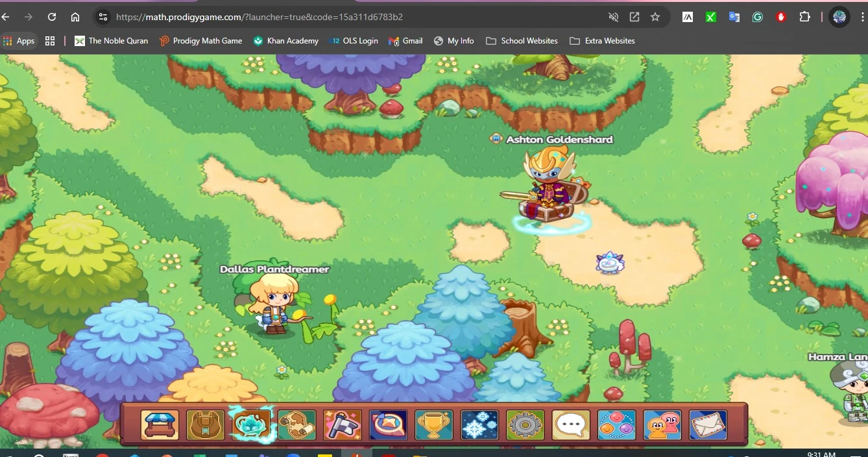868x457 pixels.
Task: Open the quest map scroll icon
Action: (x=296, y=425)
